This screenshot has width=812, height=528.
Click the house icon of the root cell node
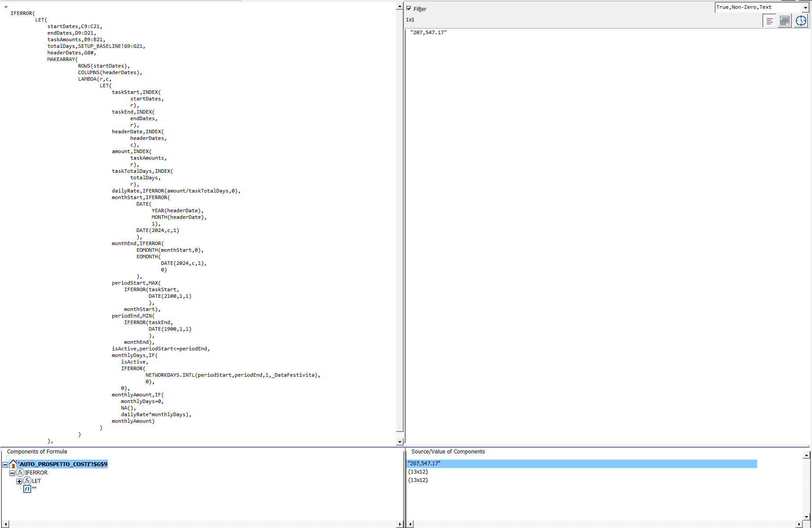click(13, 464)
